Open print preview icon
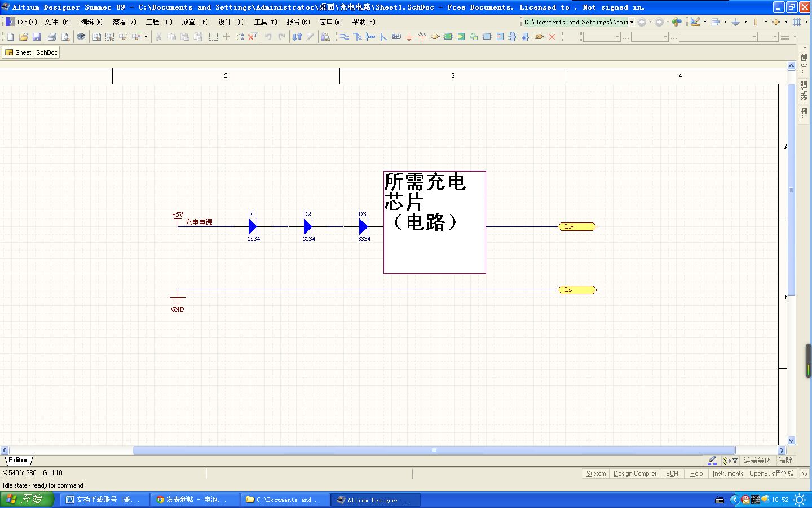The height and width of the screenshot is (508, 812). 65,37
